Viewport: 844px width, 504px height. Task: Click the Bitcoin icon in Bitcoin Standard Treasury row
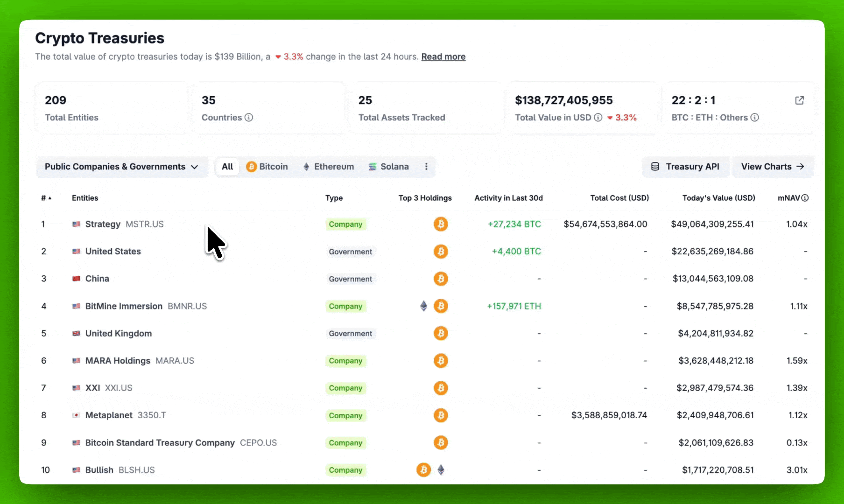click(441, 442)
